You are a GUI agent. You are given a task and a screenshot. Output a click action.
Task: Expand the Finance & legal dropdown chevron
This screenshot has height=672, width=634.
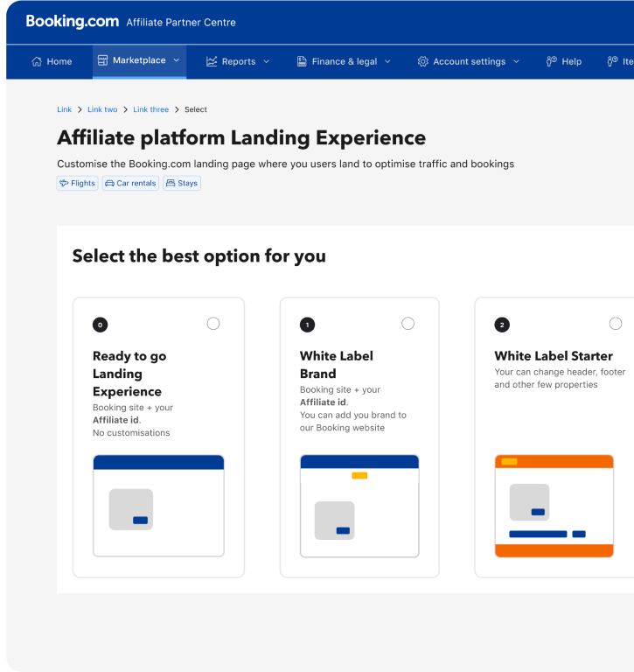(387, 61)
